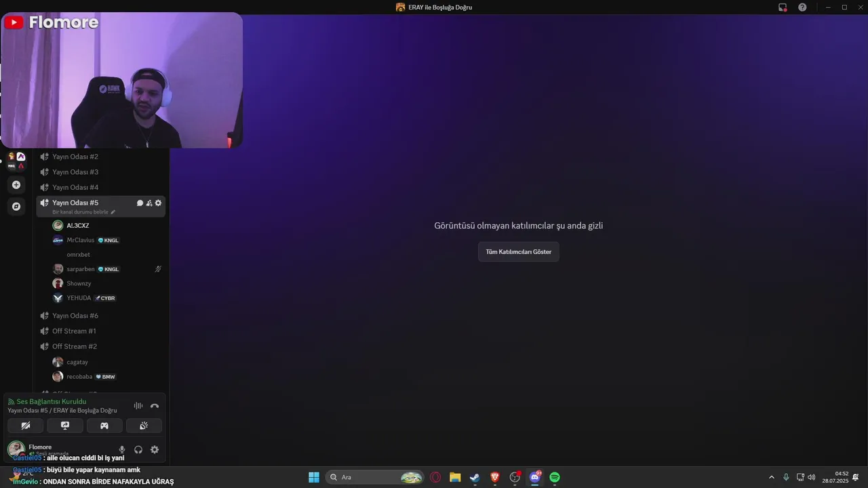Open Brave browser from taskbar
The height and width of the screenshot is (488, 868).
coord(495,477)
